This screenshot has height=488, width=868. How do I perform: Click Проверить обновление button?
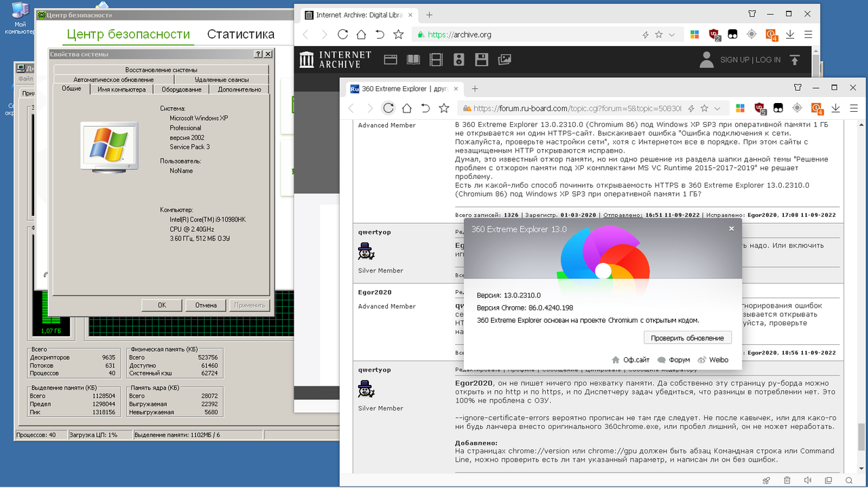coord(688,338)
